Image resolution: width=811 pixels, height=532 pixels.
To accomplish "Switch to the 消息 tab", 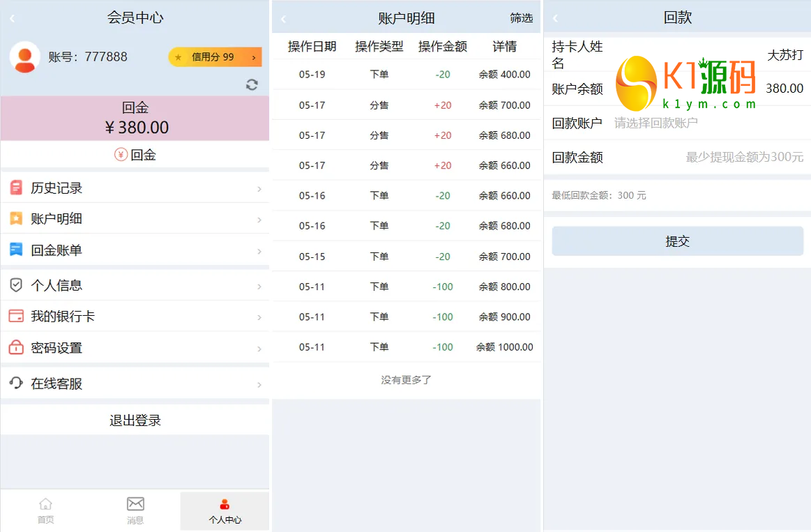I will (x=135, y=510).
